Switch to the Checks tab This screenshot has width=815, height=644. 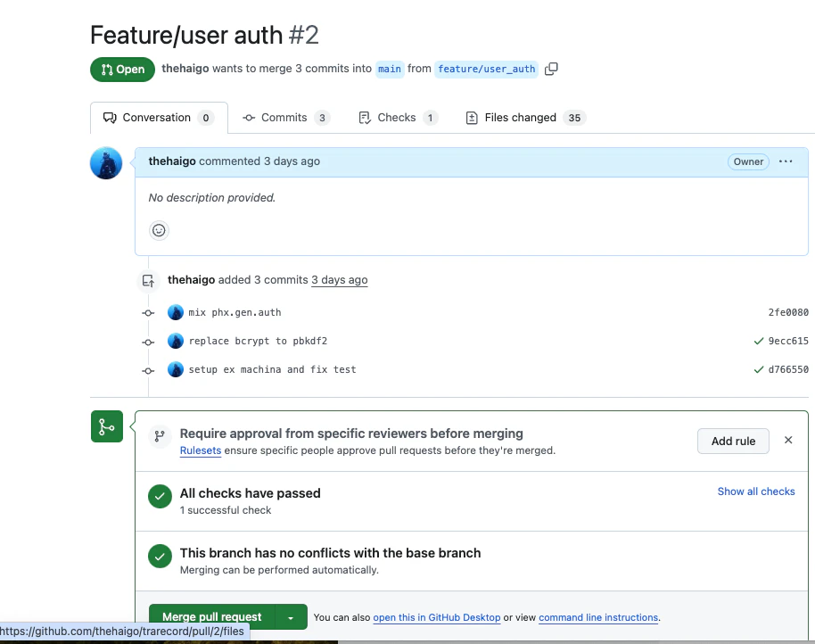(x=399, y=118)
